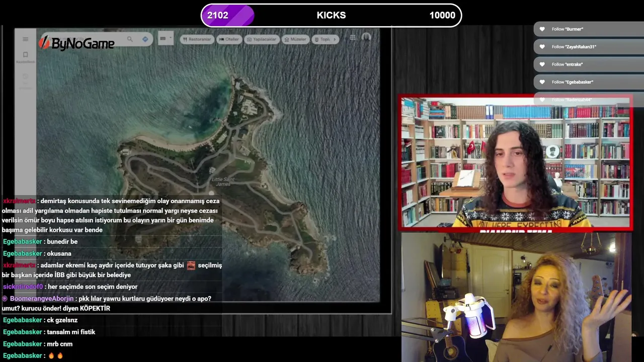Click the Follow "Egebabasker" notification
The width and height of the screenshot is (644, 362).
tap(589, 82)
